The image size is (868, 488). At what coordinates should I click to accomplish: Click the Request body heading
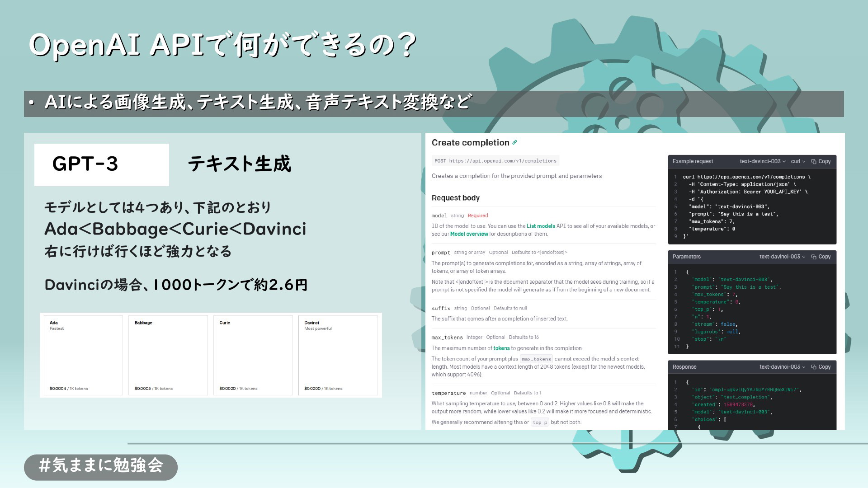pyautogui.click(x=456, y=198)
